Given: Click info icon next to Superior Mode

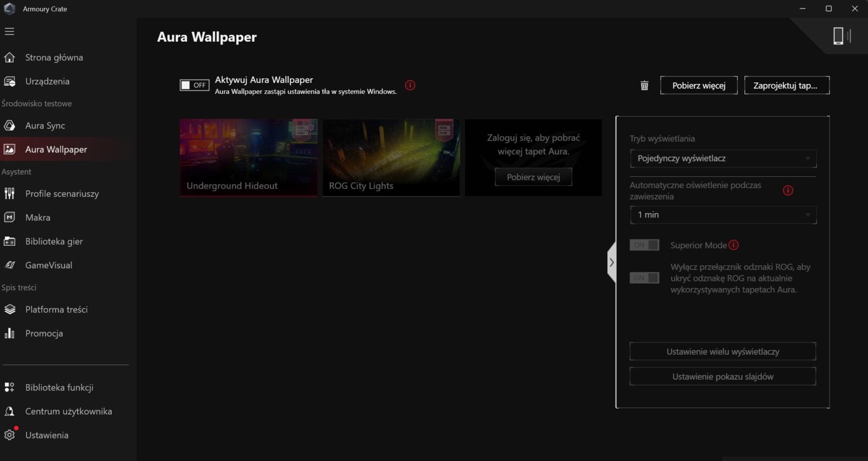Looking at the screenshot, I should tap(733, 245).
